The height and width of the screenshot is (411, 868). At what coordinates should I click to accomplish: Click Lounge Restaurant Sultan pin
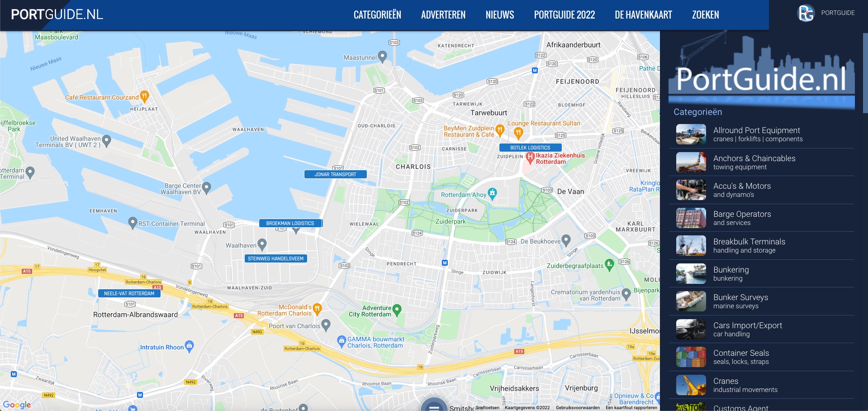pos(518,133)
